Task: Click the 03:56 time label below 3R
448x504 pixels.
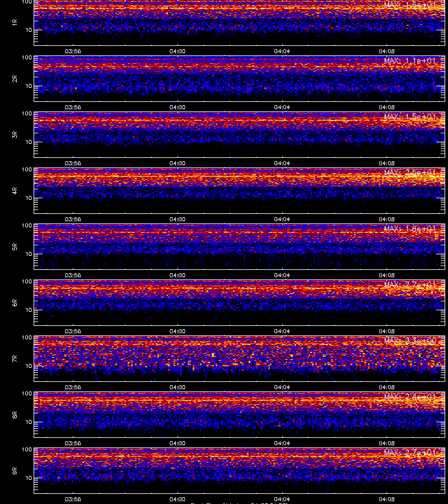Action: (73, 164)
